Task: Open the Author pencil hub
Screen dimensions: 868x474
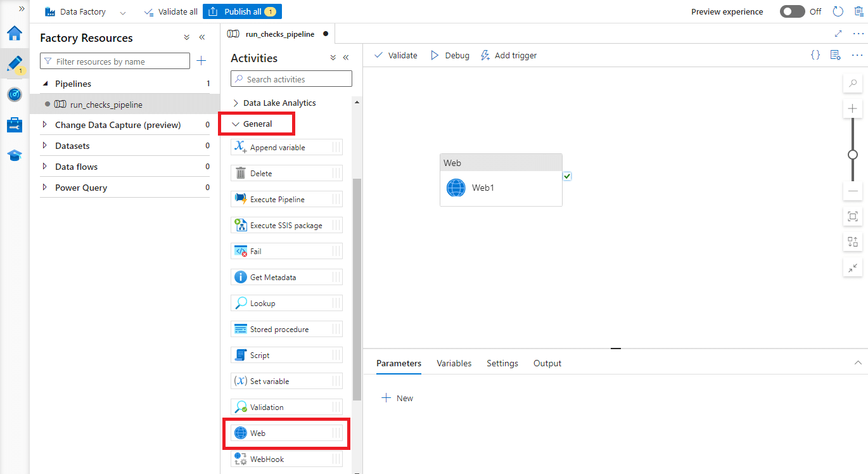Action: point(14,63)
